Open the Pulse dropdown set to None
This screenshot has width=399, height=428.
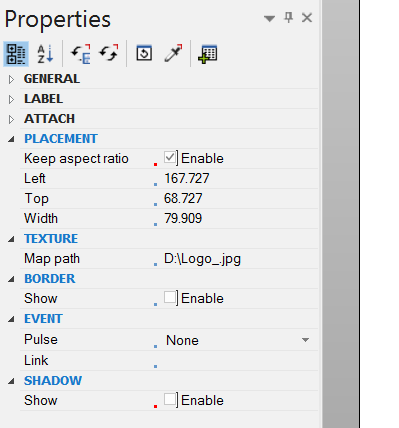point(238,340)
